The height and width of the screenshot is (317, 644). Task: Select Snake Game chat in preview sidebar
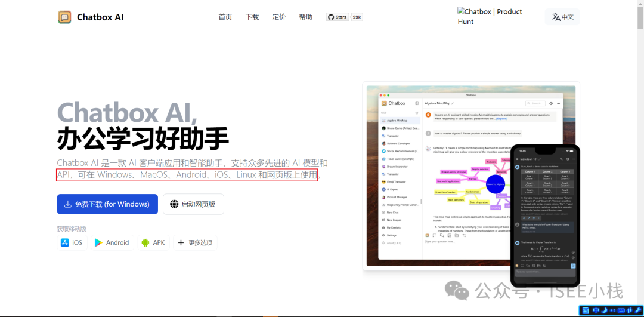pyautogui.click(x=401, y=128)
